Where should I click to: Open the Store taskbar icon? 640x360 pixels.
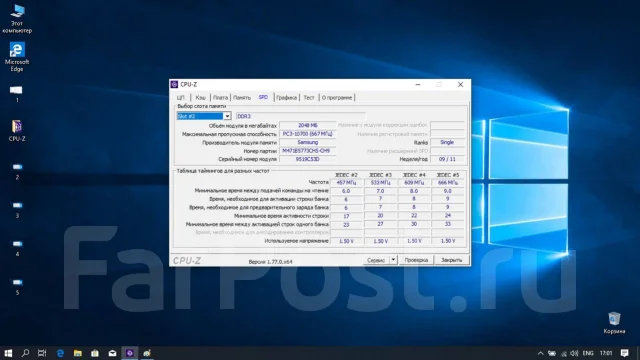pyautogui.click(x=95, y=353)
